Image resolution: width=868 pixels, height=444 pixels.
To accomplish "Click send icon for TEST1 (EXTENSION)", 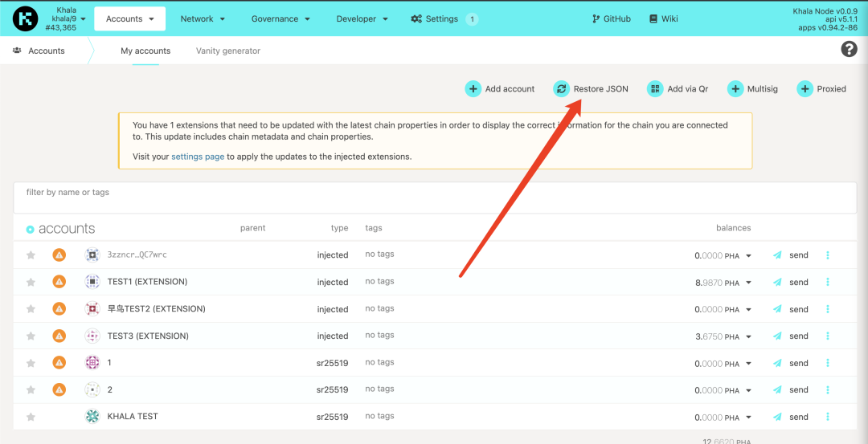I will 777,283.
